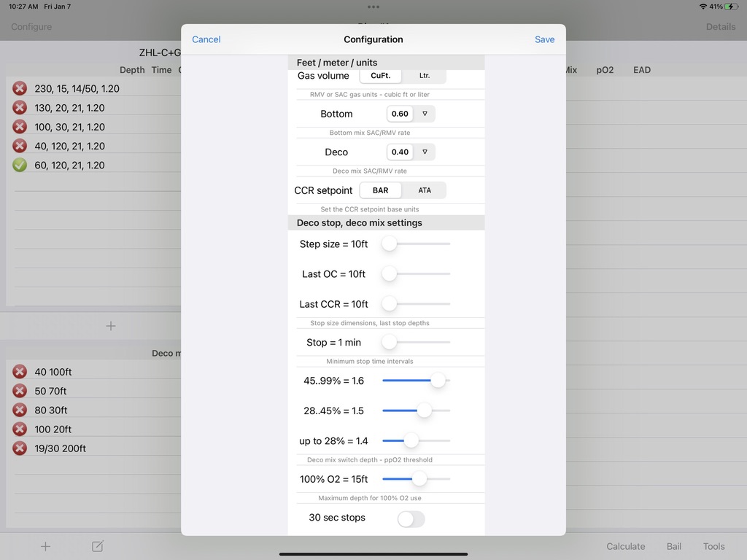Open Configure in the background window
The height and width of the screenshot is (560, 747).
point(31,27)
